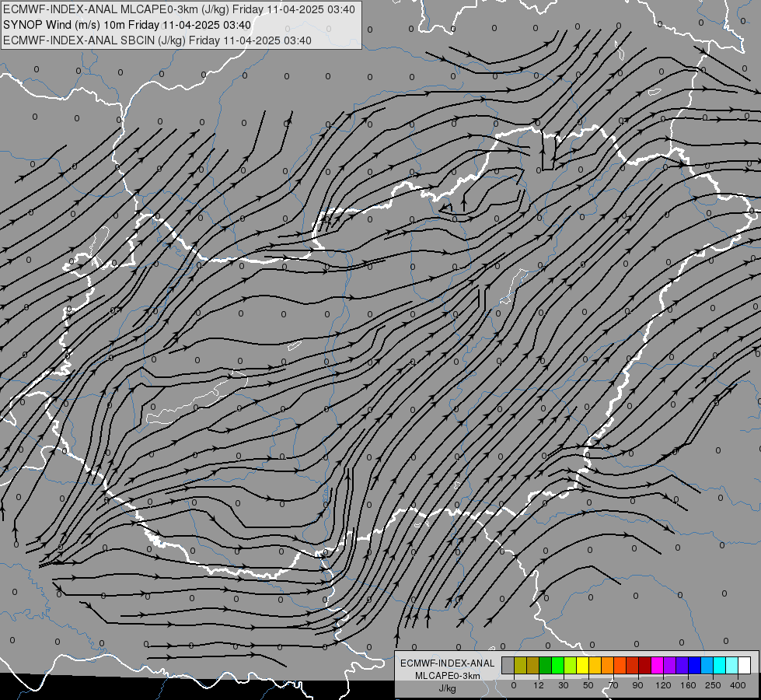Click the 'SYNOP Wind (m/s) 10m' title line
The width and height of the screenshot is (761, 700).
click(x=127, y=25)
